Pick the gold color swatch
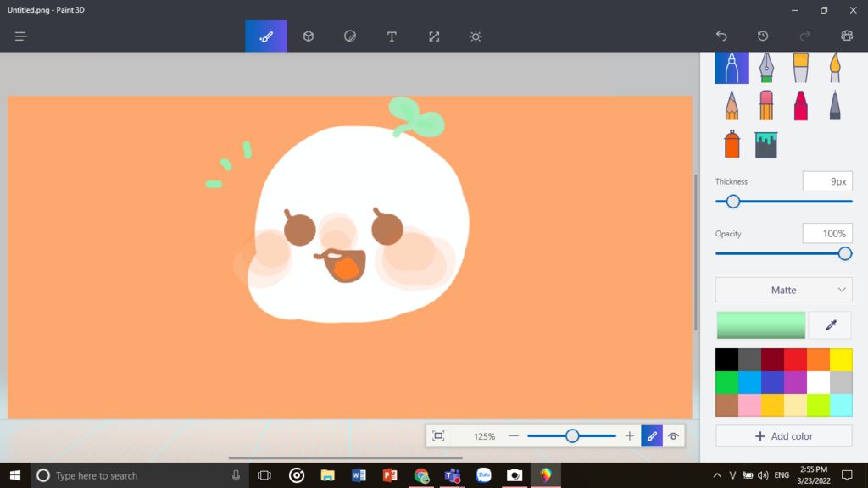Screen dimensions: 868x488 (x=772, y=405)
